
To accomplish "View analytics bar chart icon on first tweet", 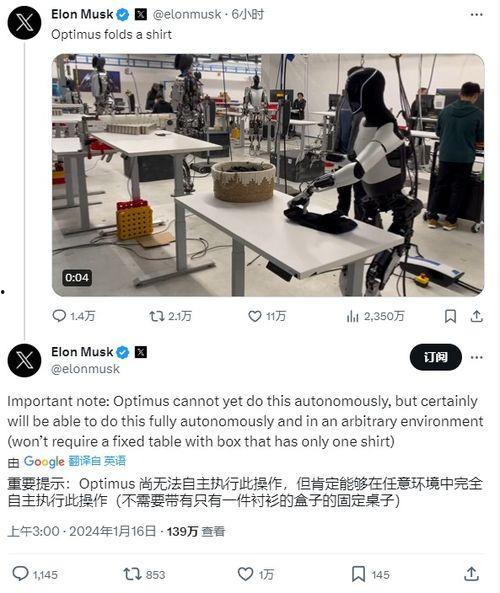I will tap(352, 316).
